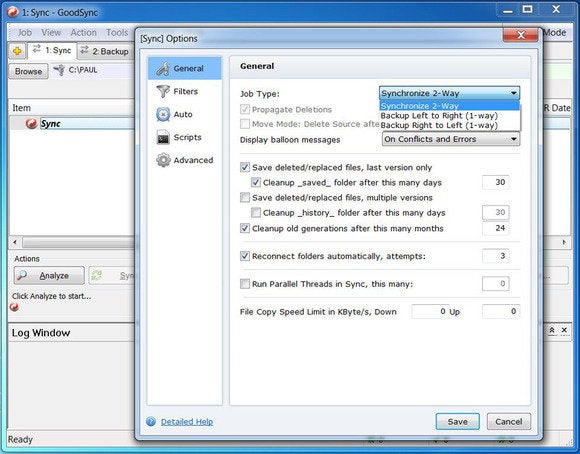Viewport: 580px width, 454px height.
Task: Open the Detailed Help link
Action: [187, 421]
